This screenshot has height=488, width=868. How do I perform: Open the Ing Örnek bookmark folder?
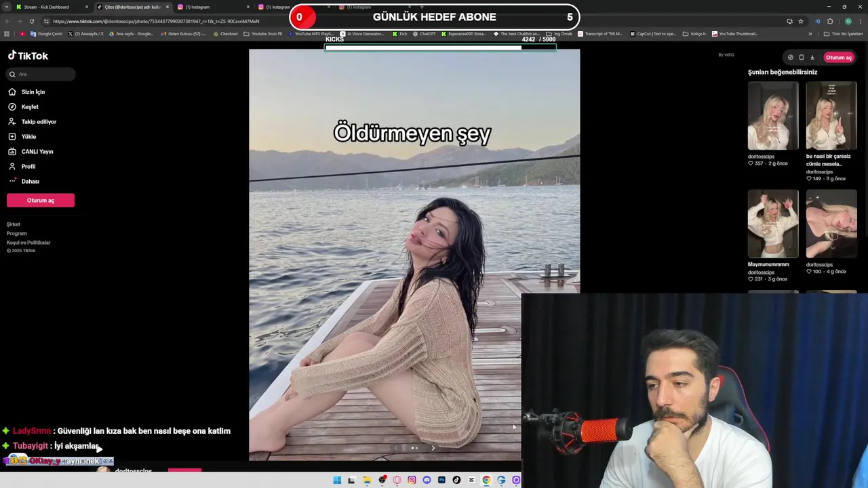[x=559, y=34]
